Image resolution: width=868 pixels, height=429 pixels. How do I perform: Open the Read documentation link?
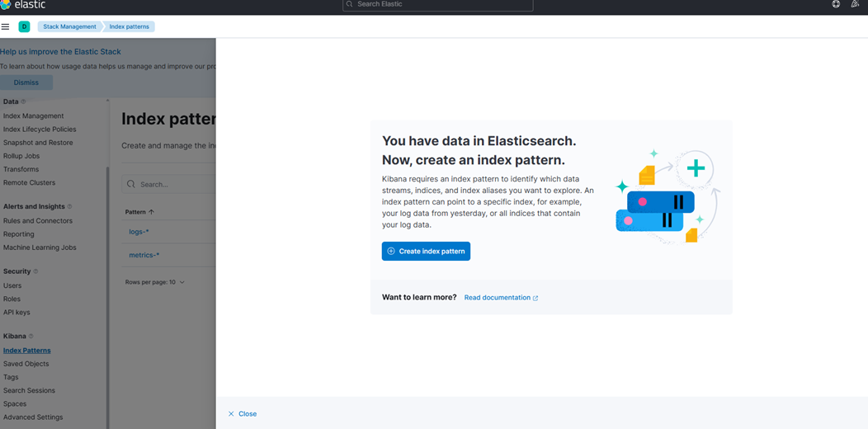pyautogui.click(x=501, y=298)
